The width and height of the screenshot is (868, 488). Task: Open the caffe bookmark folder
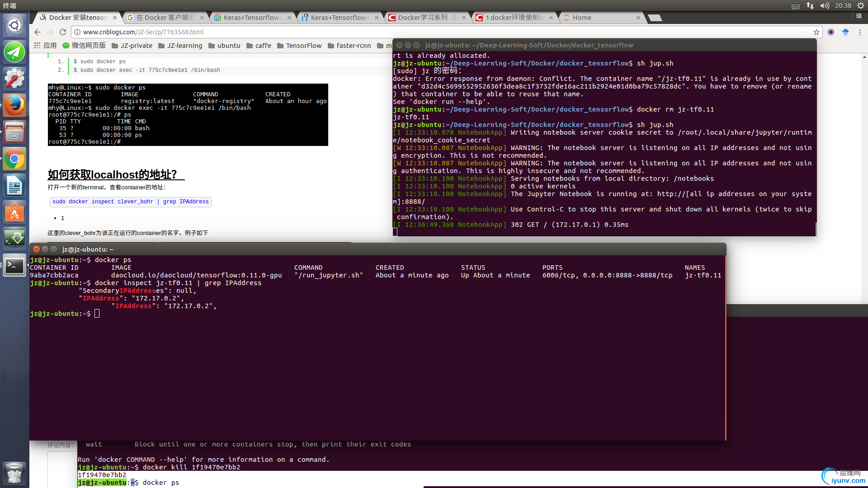[259, 46]
